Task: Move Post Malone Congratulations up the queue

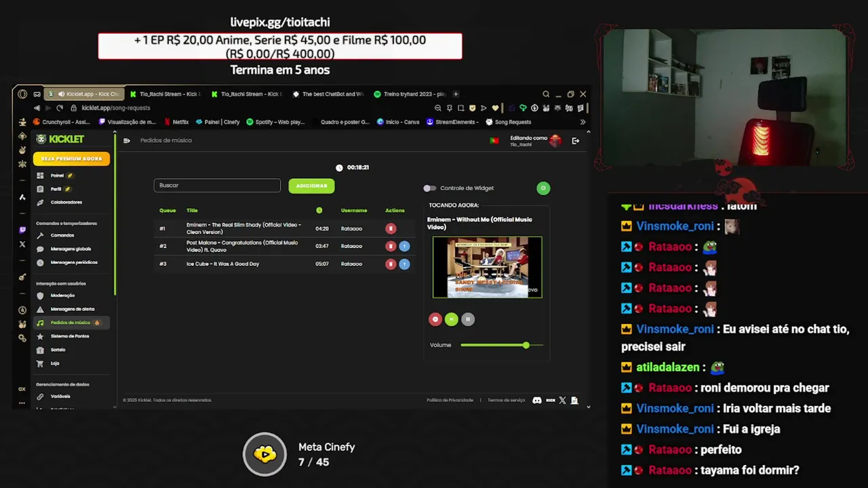Action: tap(404, 246)
